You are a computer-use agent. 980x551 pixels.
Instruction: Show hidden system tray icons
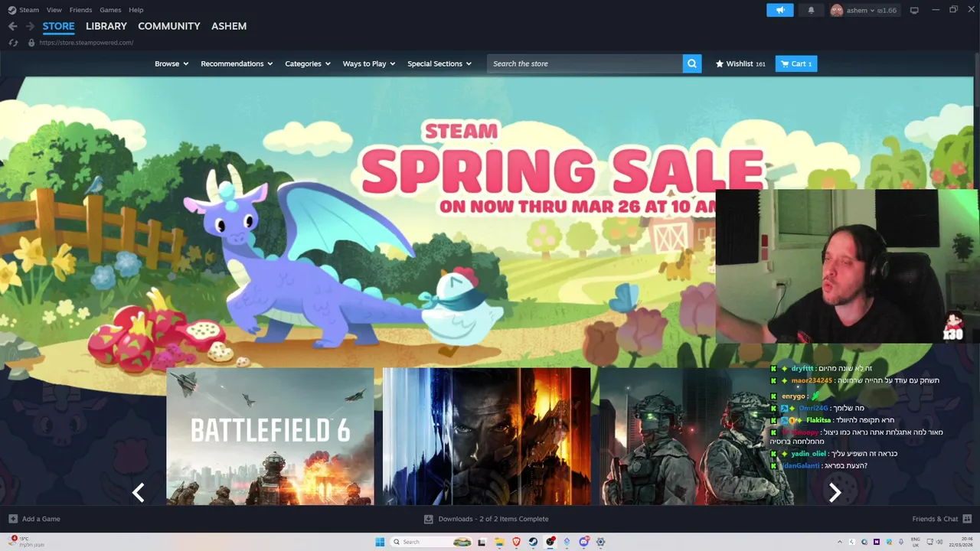tap(840, 542)
